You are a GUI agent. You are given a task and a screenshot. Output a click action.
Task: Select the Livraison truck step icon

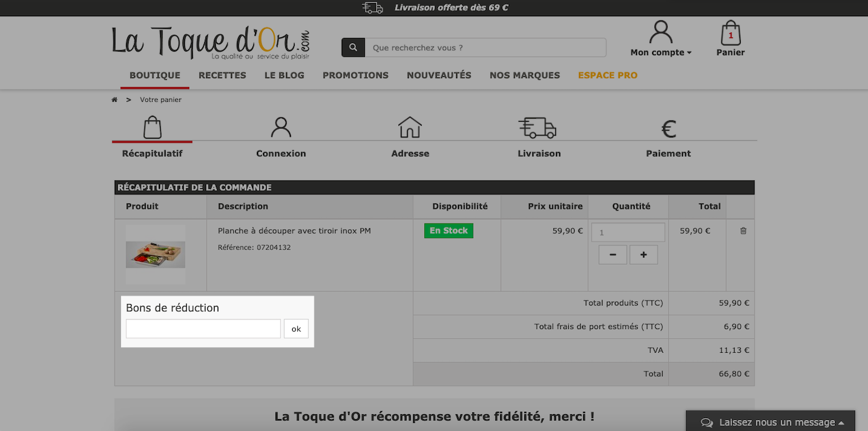[537, 127]
